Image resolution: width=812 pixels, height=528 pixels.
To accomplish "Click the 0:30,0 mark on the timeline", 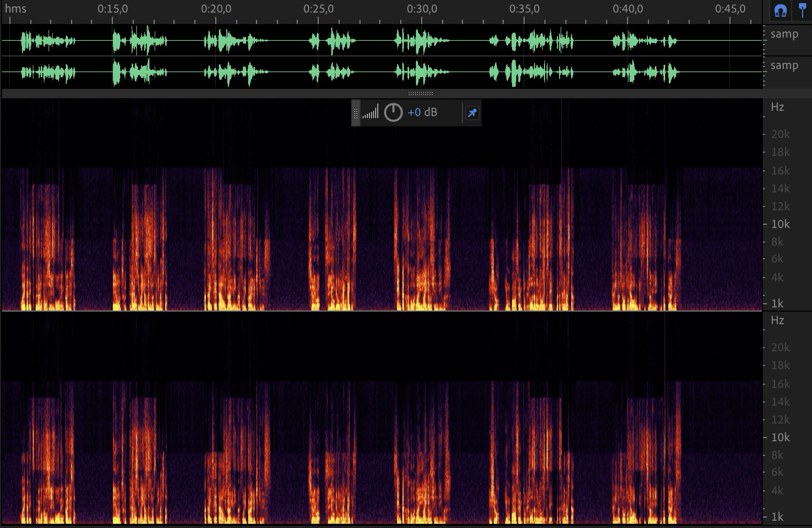I will [421, 9].
